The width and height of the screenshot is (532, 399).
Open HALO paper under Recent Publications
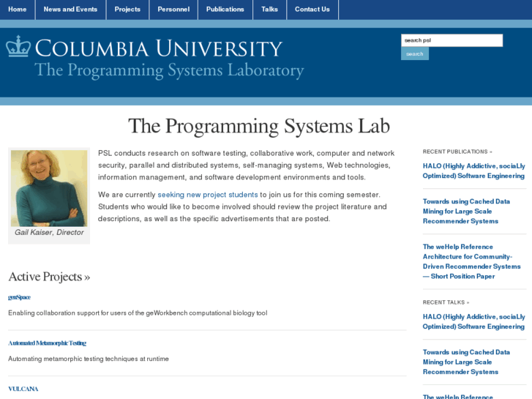pyautogui.click(x=473, y=171)
